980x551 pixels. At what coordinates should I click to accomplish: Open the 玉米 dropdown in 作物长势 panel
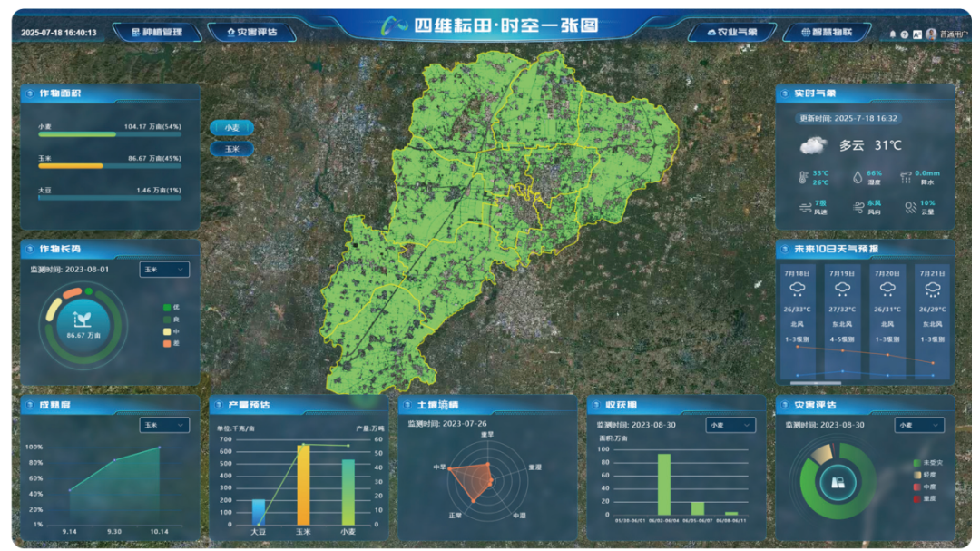coord(164,270)
